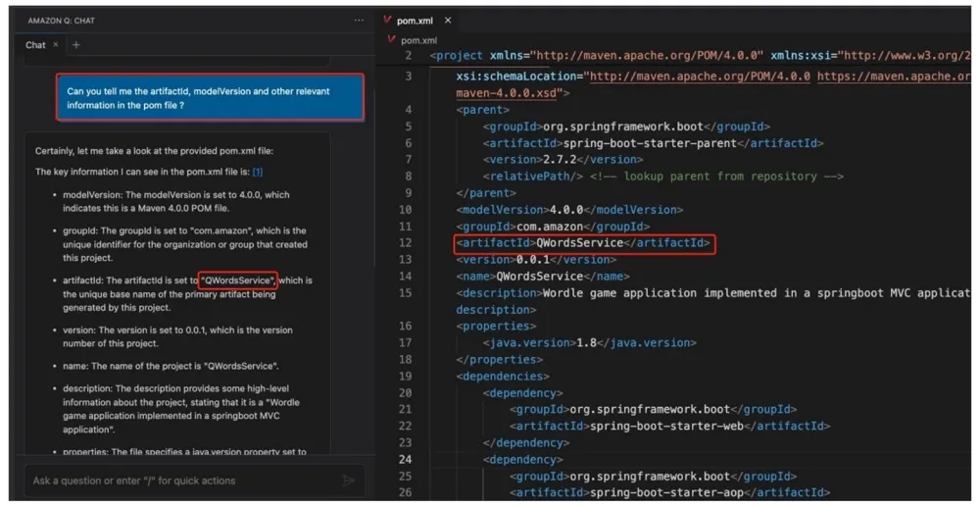
Task: Close the Chat tab
Action: (55, 44)
